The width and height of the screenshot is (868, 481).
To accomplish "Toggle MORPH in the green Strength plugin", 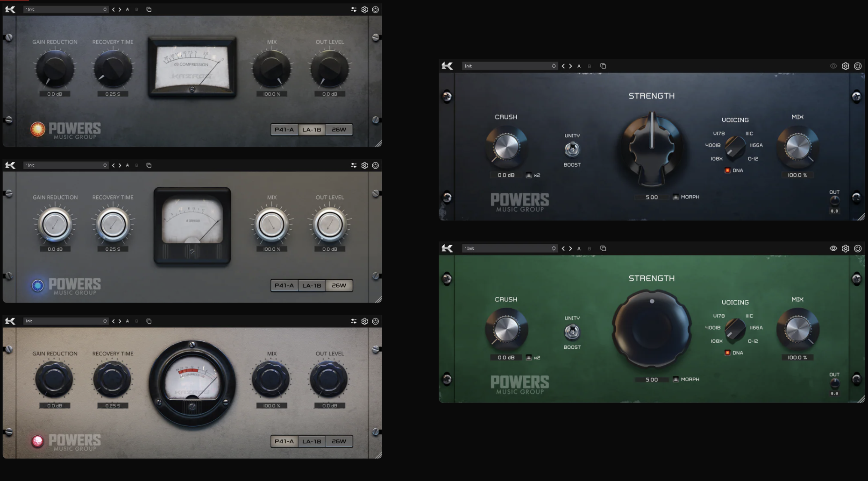I will tap(676, 380).
